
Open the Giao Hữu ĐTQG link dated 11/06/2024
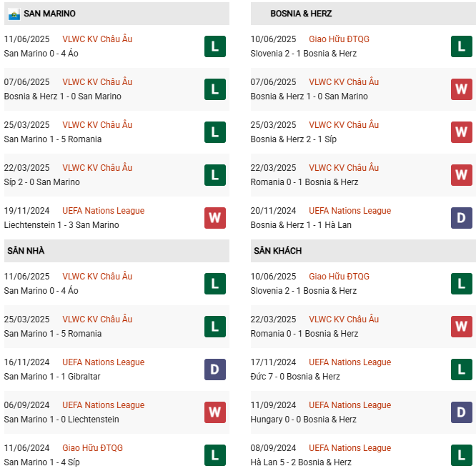[92, 448]
